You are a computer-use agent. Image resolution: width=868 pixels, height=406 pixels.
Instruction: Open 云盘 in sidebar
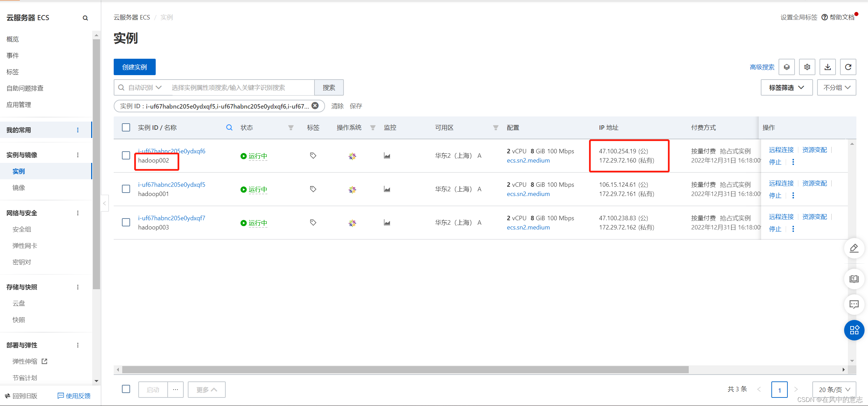19,303
